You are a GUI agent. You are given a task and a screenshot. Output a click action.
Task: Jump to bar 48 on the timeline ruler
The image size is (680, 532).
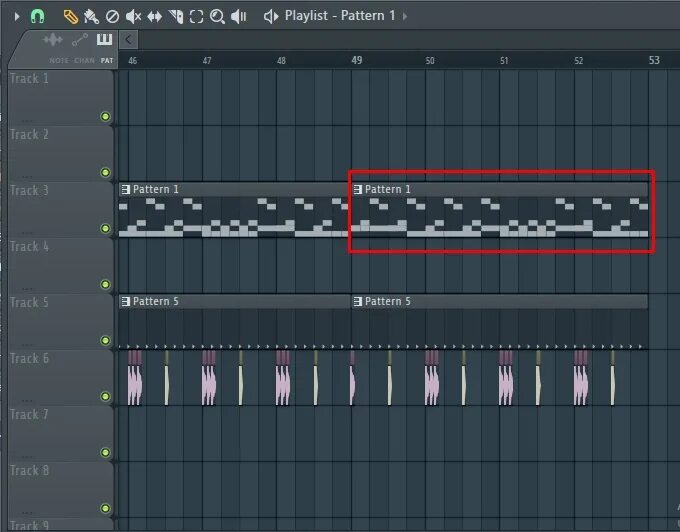coord(281,61)
